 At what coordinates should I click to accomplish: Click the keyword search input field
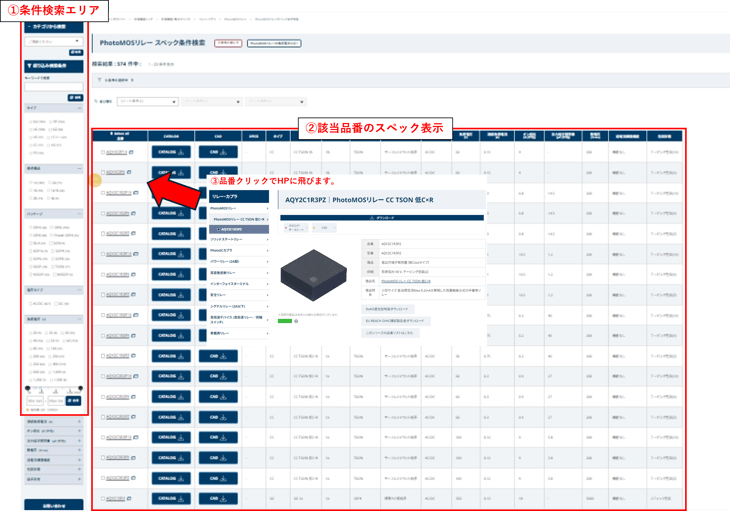click(54, 87)
